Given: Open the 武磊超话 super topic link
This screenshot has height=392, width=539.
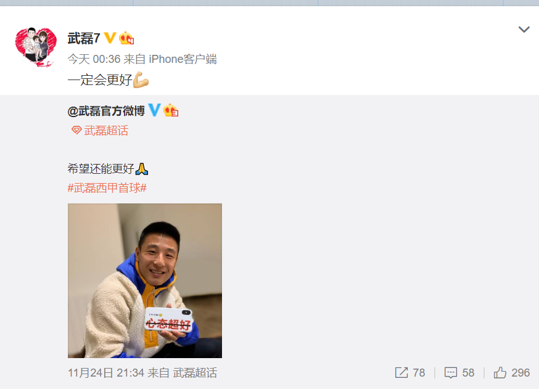Looking at the screenshot, I should point(106,131).
